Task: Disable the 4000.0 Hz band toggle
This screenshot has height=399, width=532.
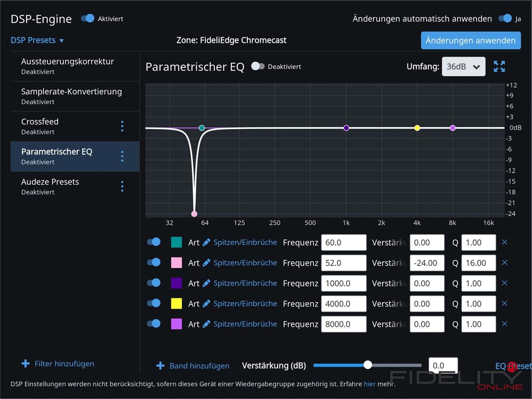Action: 154,303
